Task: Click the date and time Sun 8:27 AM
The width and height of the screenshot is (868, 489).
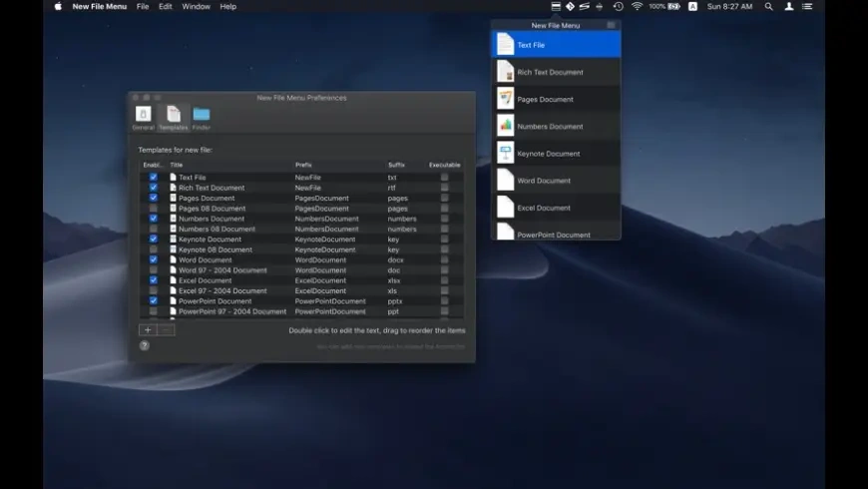Action: 729,7
